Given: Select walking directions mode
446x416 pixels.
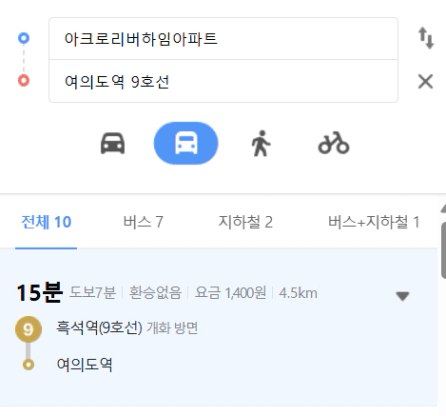Looking at the screenshot, I should click(x=261, y=143).
